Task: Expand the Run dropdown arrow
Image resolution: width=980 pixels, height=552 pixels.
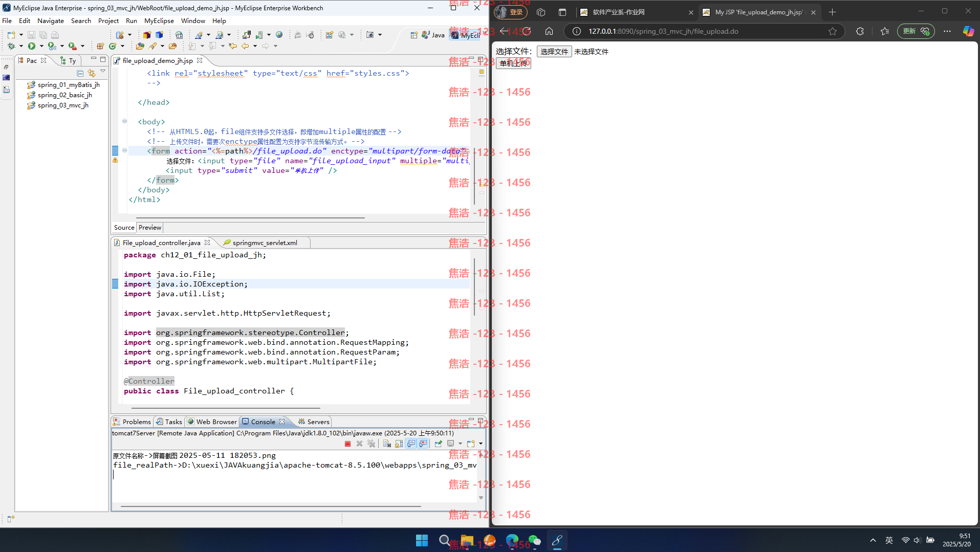Action: point(41,46)
